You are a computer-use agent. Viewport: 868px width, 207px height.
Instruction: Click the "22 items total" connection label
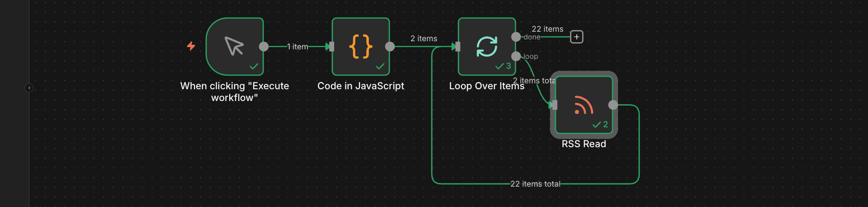click(x=535, y=184)
